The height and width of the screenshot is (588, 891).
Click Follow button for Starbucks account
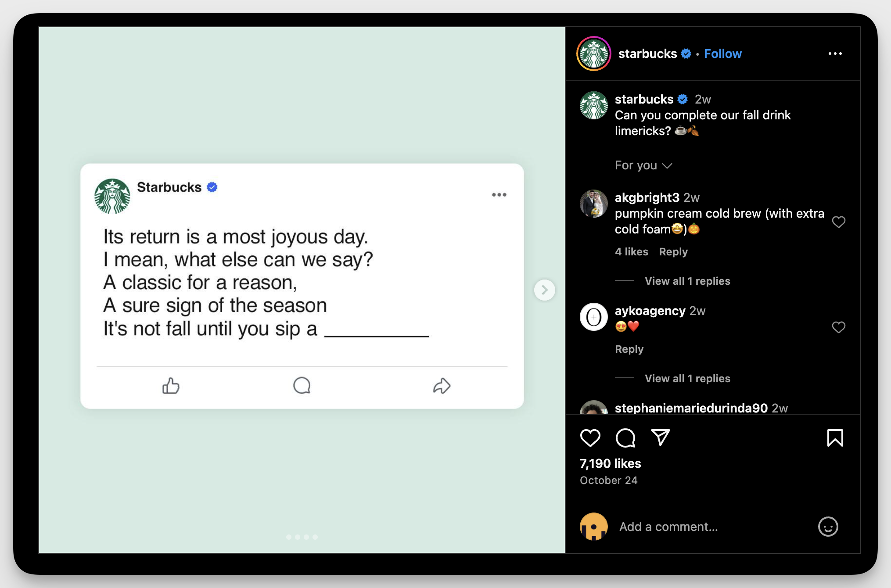tap(722, 53)
